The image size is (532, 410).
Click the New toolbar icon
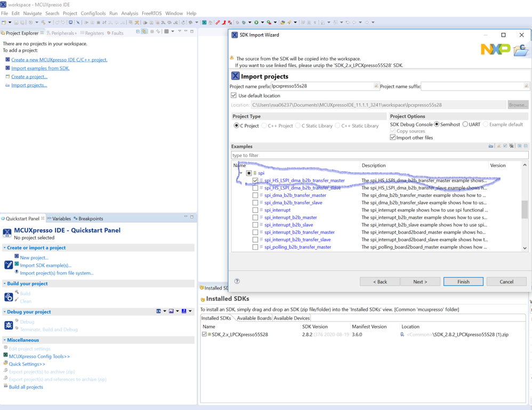coord(4,22)
